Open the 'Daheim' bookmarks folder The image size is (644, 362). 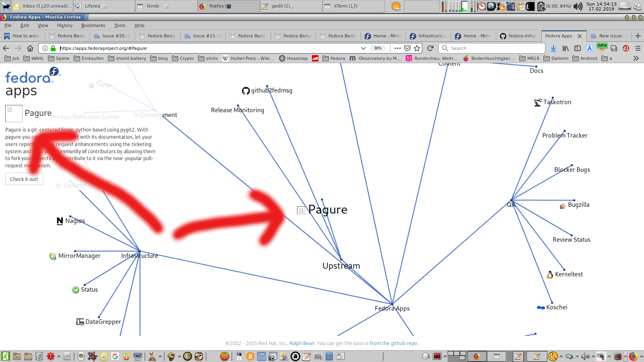556,58
